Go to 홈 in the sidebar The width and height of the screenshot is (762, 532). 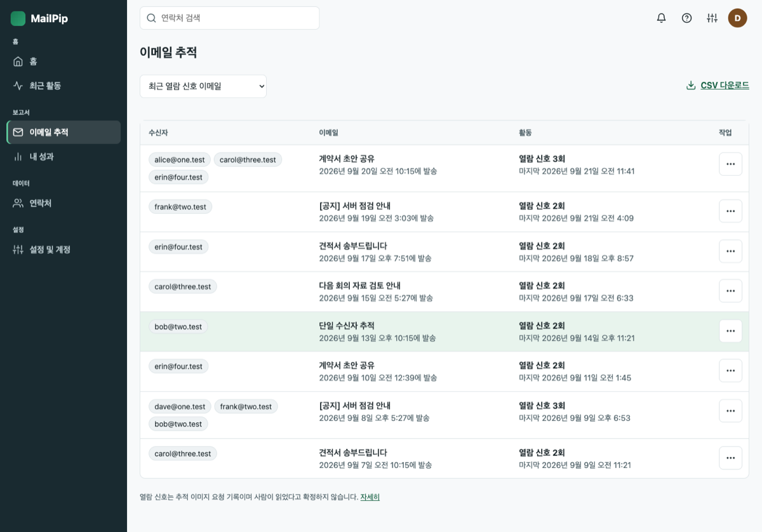63,62
